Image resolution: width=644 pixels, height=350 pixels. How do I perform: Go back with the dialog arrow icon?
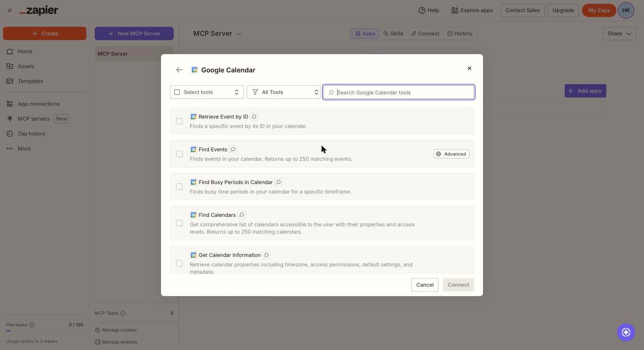[179, 70]
